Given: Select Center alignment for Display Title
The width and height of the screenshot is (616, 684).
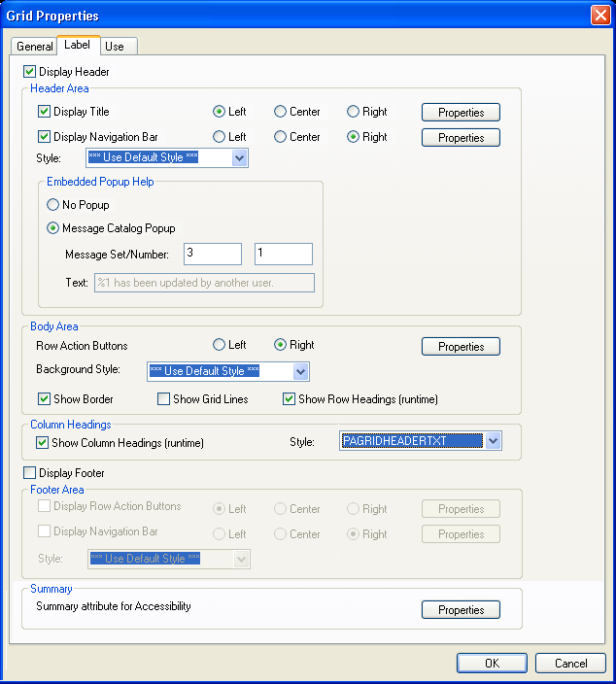Looking at the screenshot, I should coord(280,112).
